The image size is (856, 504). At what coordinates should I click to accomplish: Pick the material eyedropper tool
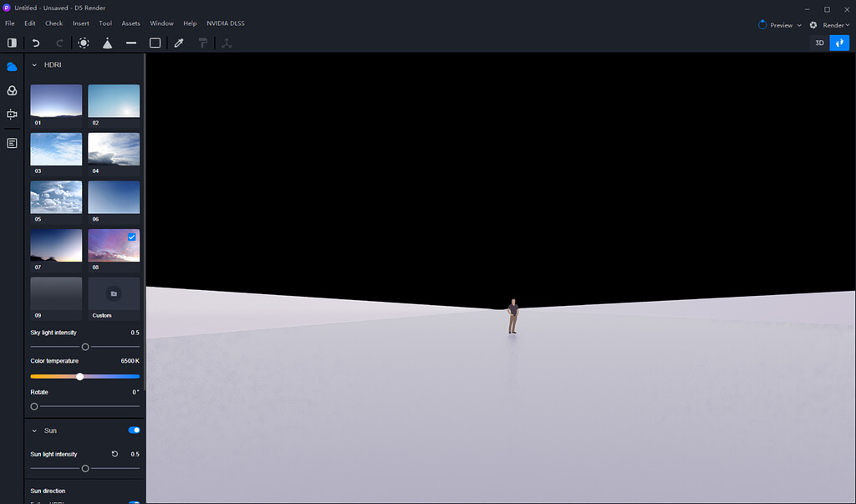tap(178, 43)
